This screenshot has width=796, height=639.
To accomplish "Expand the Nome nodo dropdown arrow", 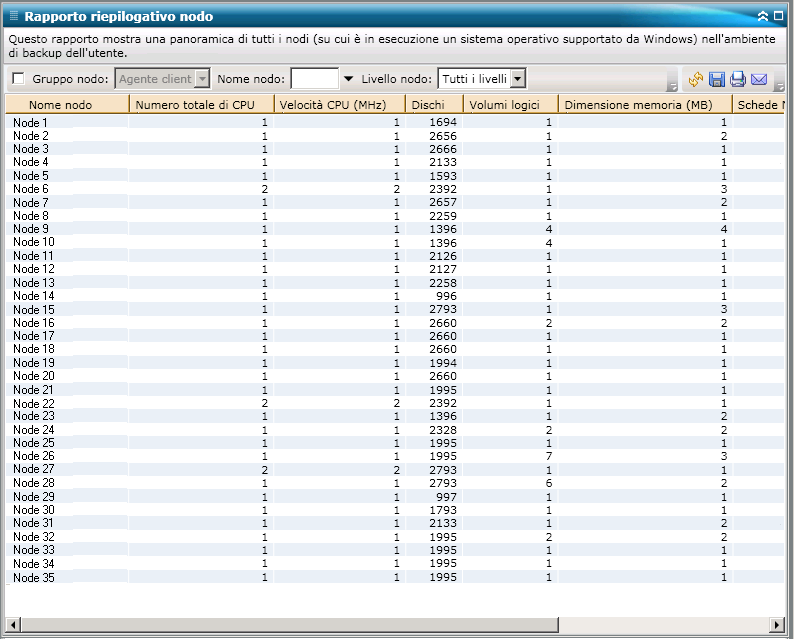I will pyautogui.click(x=348, y=79).
